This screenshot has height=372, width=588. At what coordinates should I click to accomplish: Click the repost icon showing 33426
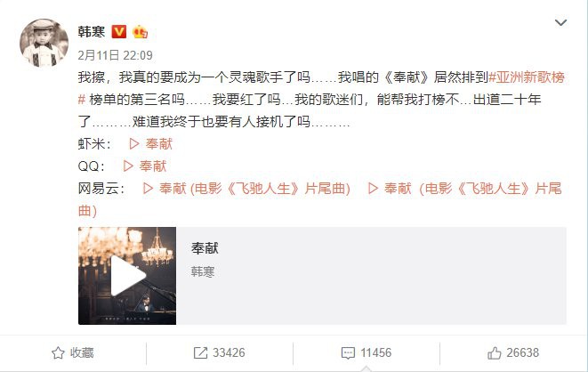200,353
